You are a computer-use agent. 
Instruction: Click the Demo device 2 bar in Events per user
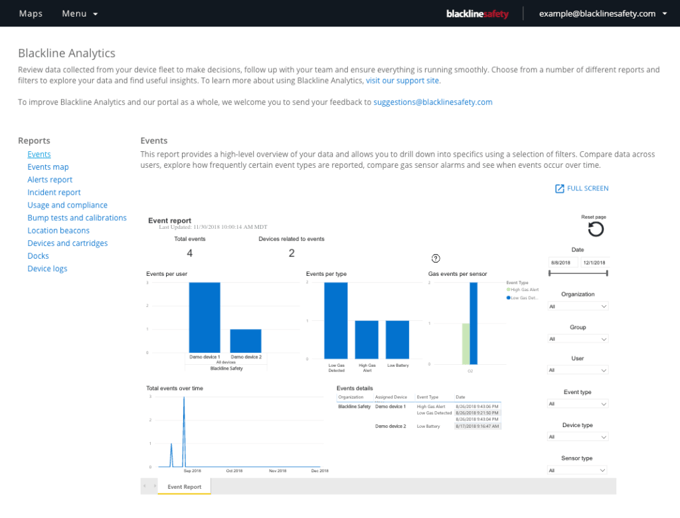[245, 341]
